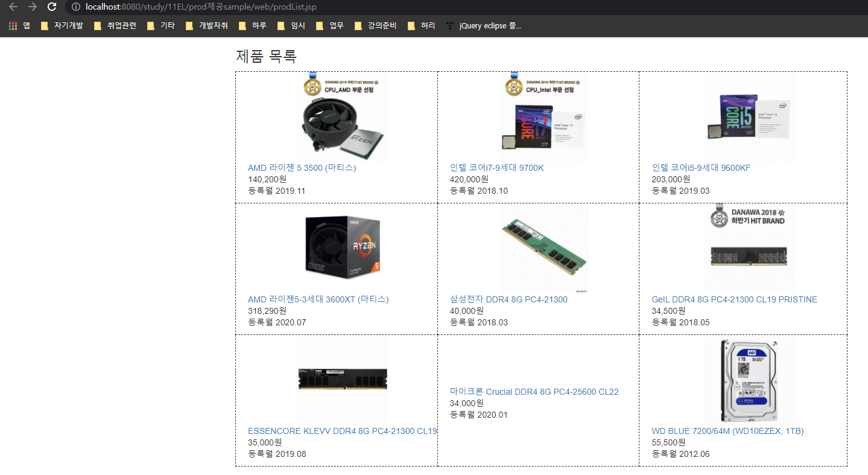The width and height of the screenshot is (868, 475).
Task: Open the AMD 라이젠 5 3500 (마티스) link
Action: coord(302,168)
